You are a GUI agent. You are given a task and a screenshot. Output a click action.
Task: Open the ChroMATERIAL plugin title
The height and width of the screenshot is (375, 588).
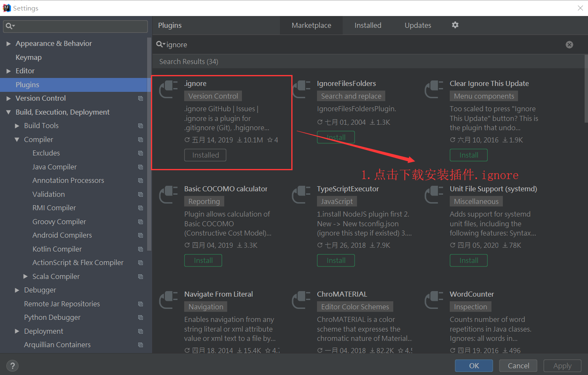point(342,294)
